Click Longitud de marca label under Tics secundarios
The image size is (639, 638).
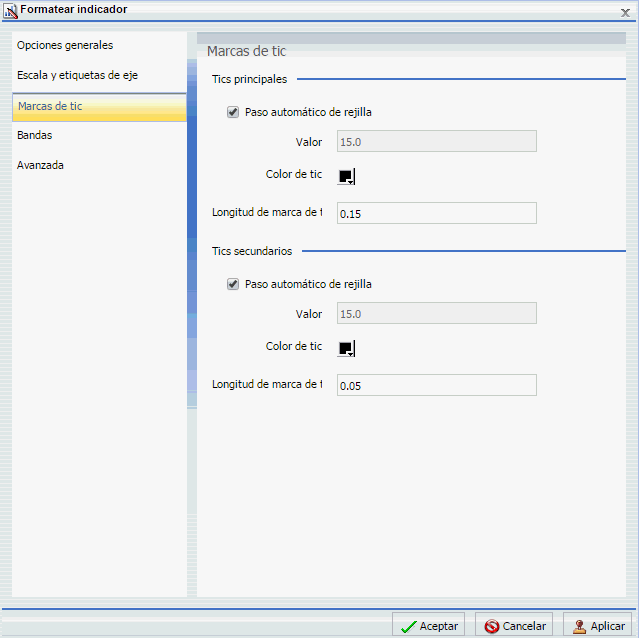[x=267, y=384]
